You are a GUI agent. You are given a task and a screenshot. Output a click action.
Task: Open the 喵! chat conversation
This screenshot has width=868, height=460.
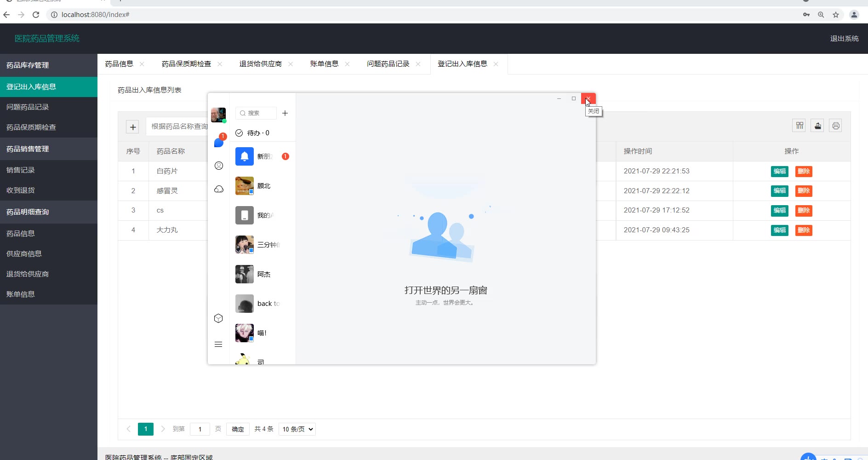[263, 333]
